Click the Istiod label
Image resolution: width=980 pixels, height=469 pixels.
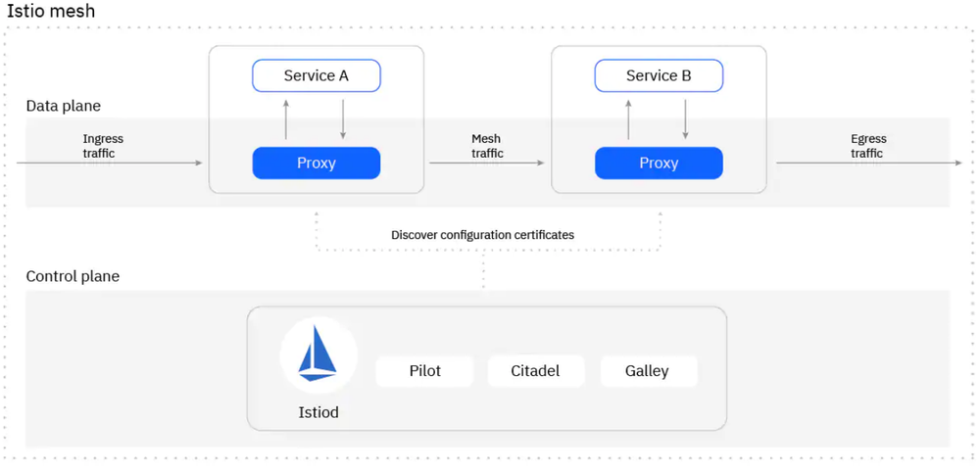318,412
